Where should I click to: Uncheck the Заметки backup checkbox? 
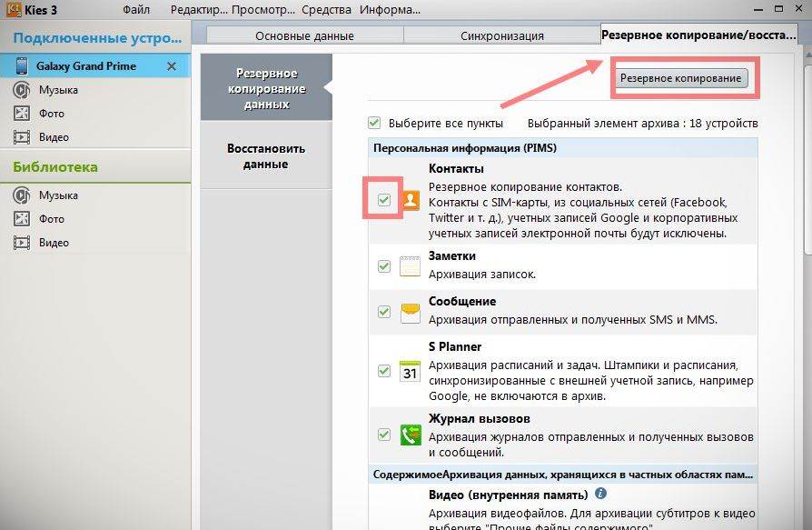click(x=384, y=266)
